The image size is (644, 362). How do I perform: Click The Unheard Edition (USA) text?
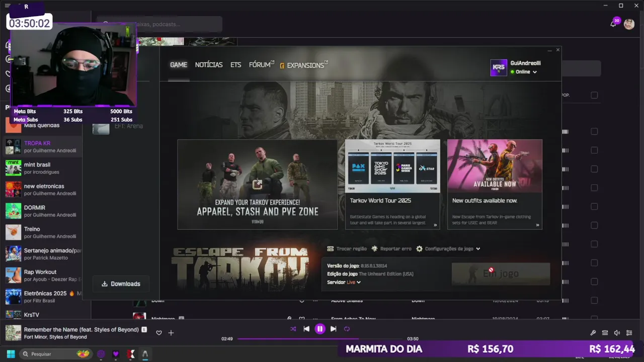point(386,274)
